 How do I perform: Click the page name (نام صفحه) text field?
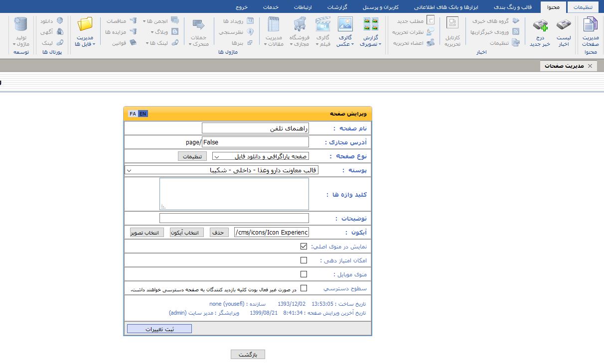(x=255, y=128)
